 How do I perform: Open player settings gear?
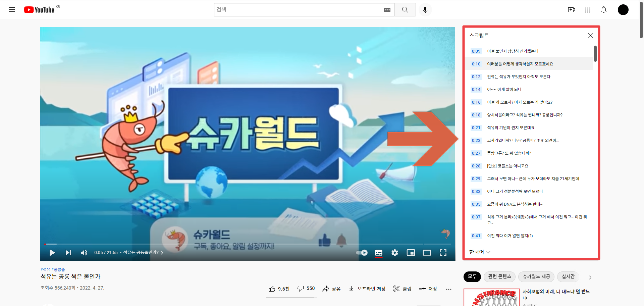(x=395, y=253)
